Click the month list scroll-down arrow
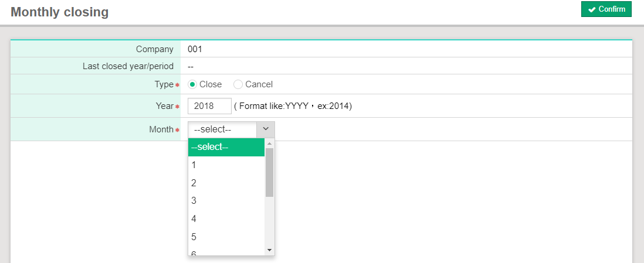644x263 pixels. coord(270,250)
